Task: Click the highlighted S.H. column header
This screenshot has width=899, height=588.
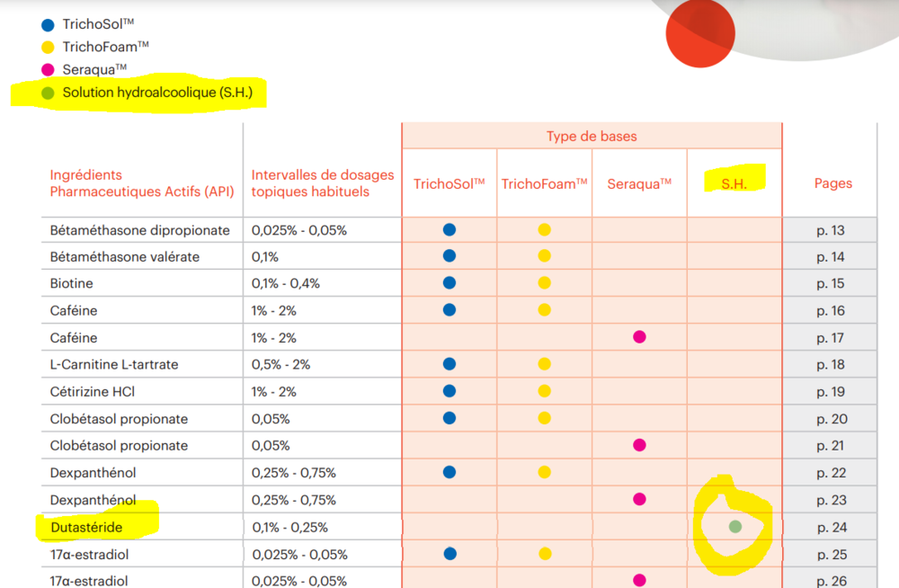Action: pyautogui.click(x=734, y=183)
